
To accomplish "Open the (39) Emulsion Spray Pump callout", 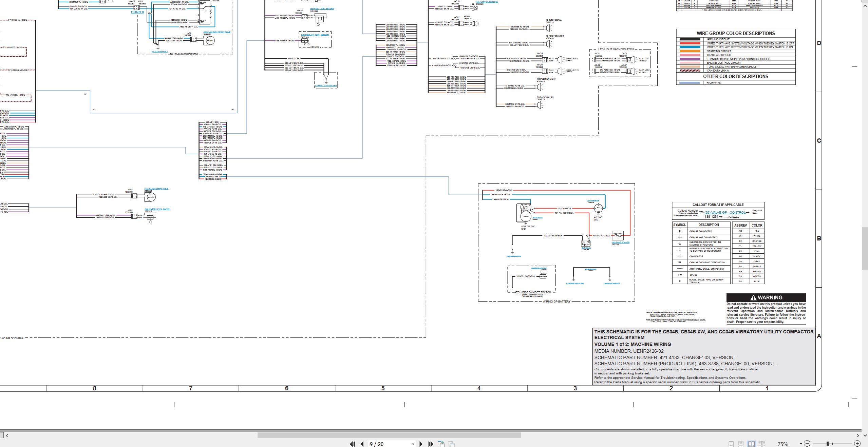I will [217, 32].
